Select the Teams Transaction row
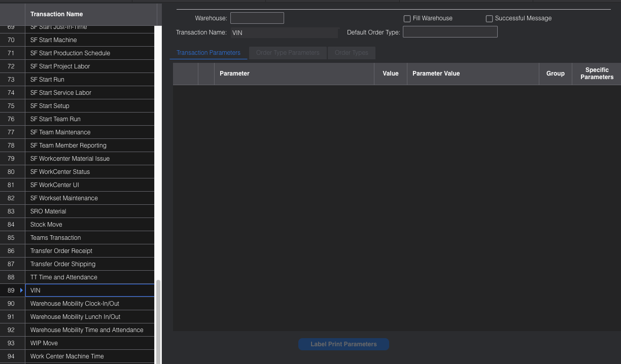The image size is (621, 364). pos(89,238)
